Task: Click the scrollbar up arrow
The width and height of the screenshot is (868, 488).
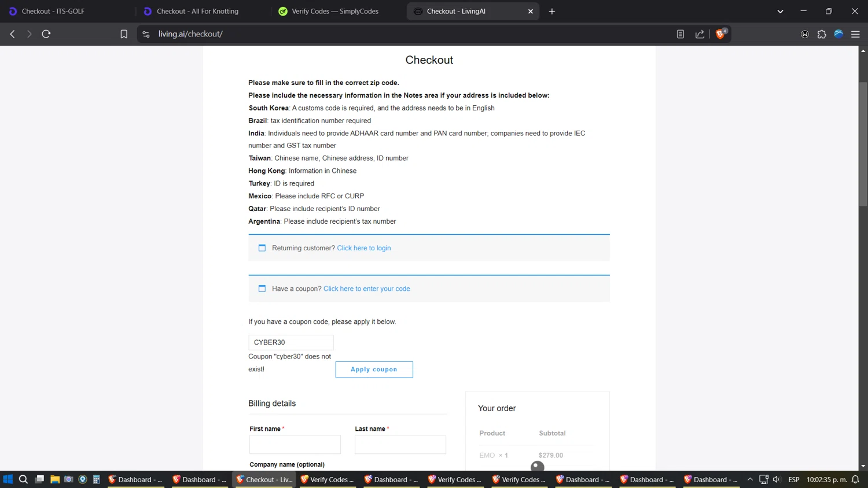Action: [863, 51]
